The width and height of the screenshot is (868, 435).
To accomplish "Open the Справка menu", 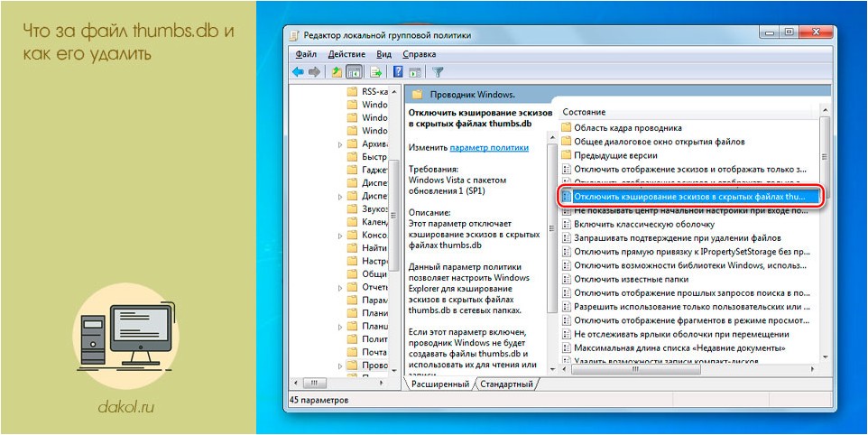I will click(x=419, y=54).
